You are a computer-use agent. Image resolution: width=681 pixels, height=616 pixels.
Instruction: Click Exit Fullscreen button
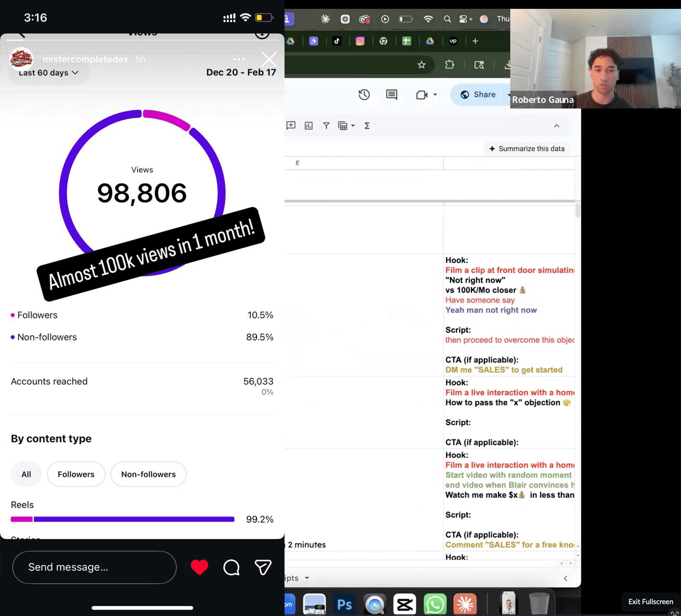(651, 602)
